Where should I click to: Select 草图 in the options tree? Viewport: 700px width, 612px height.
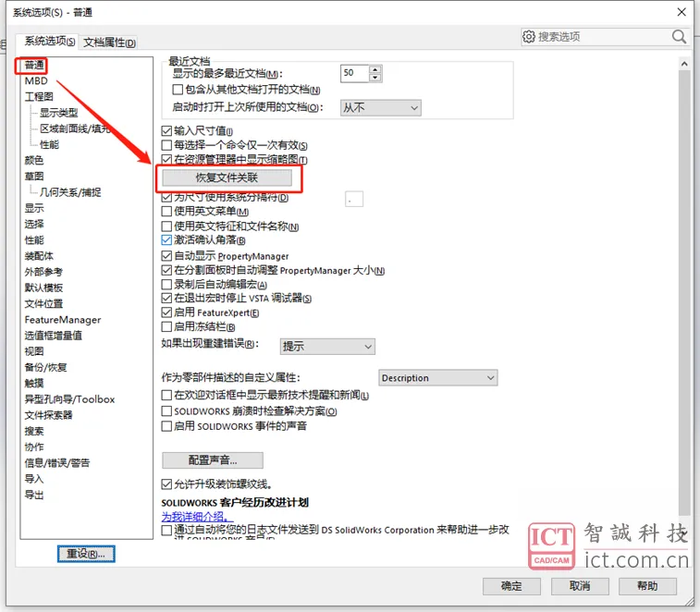point(34,177)
